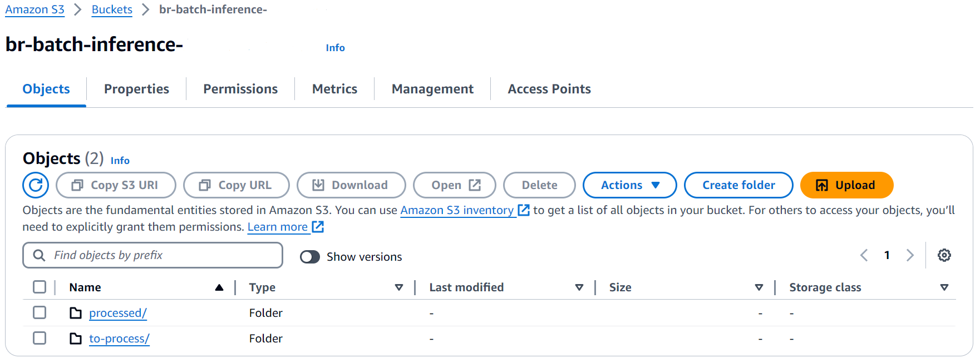Click the Create folder button
Viewport: 980px width, 363px height.
pos(738,185)
